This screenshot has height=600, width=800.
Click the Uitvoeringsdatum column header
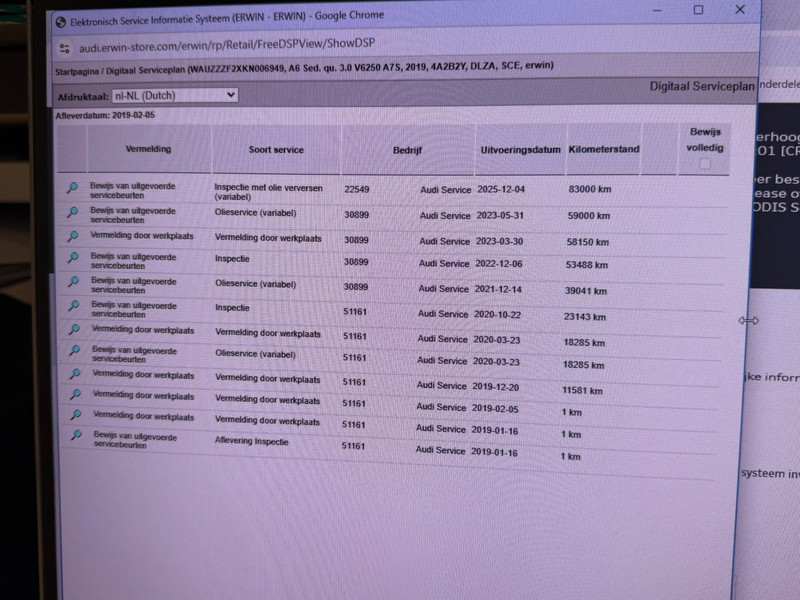click(520, 150)
